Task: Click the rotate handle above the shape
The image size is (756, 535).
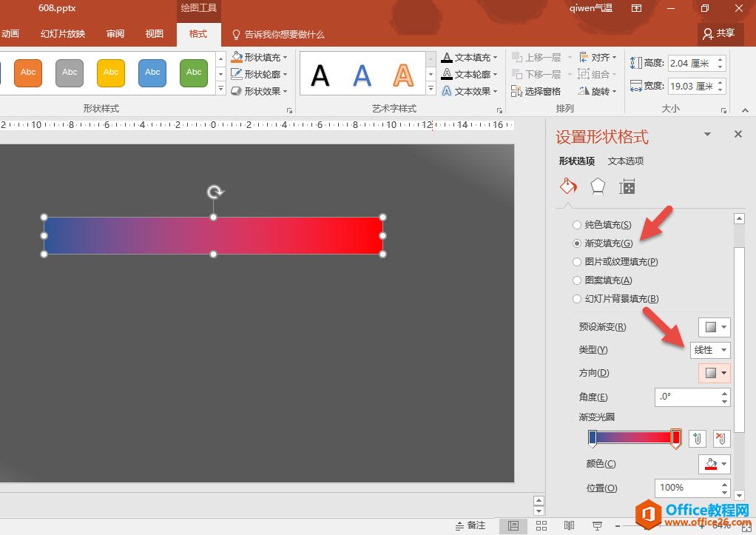Action: 215,192
